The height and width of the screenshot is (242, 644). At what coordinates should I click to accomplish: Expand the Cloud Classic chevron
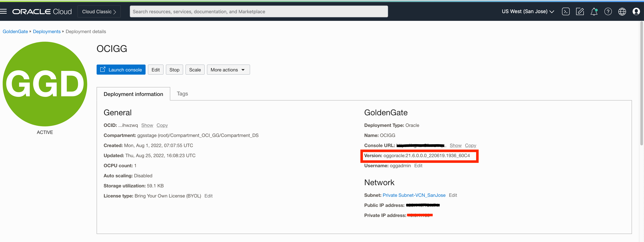[x=115, y=11]
